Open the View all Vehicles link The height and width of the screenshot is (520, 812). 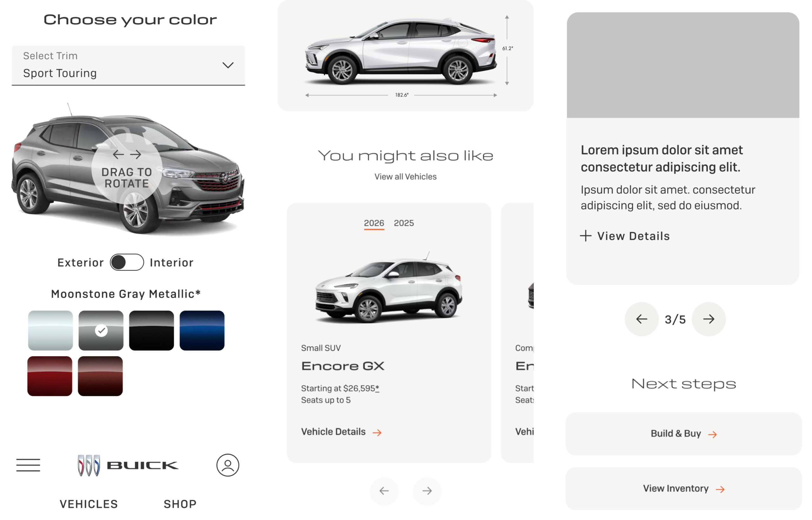(x=405, y=177)
